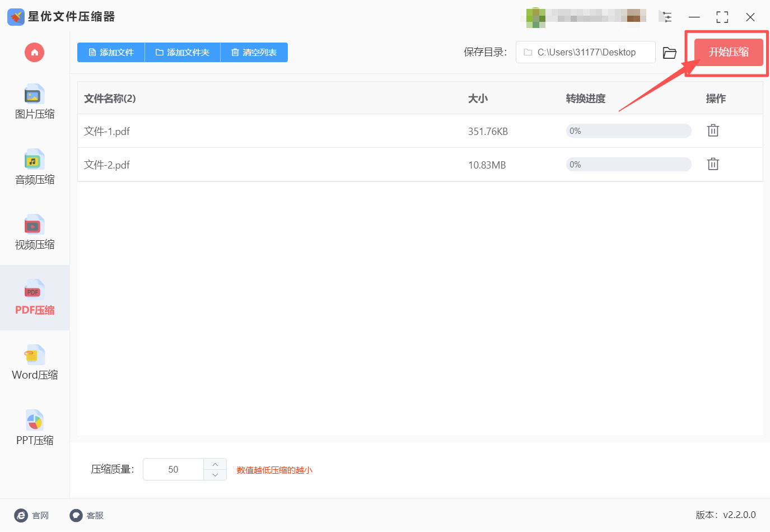Browse for save folder with folder icon
The width and height of the screenshot is (770, 532).
pos(670,53)
